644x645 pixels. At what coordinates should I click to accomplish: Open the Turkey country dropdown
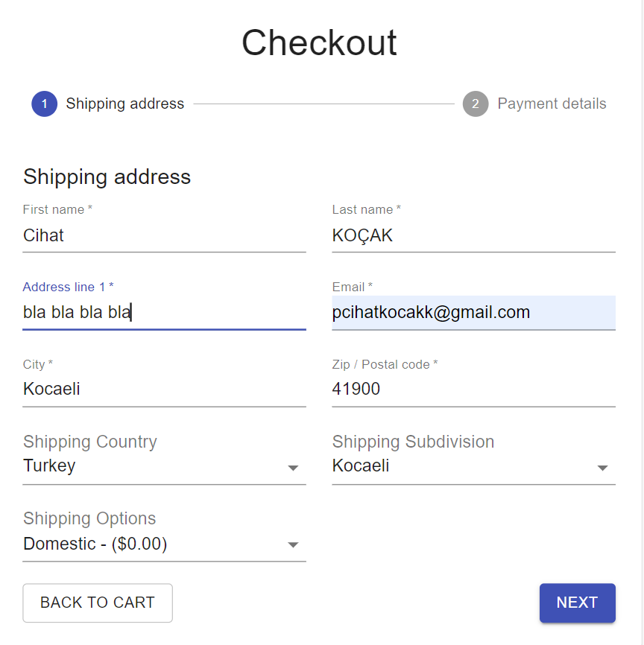pyautogui.click(x=164, y=466)
